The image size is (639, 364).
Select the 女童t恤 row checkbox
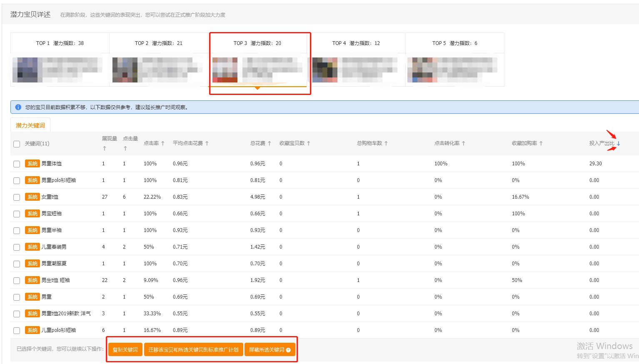[x=17, y=197]
